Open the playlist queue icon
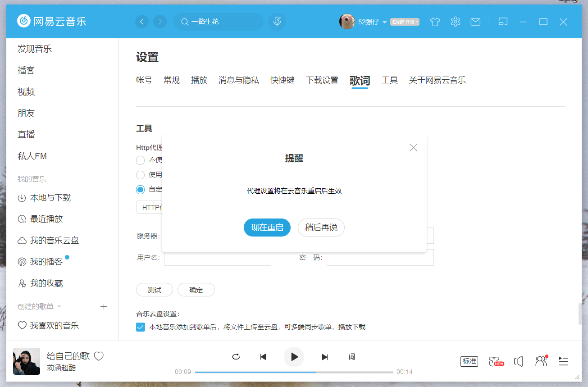Image resolution: width=588 pixels, height=387 pixels. point(563,361)
